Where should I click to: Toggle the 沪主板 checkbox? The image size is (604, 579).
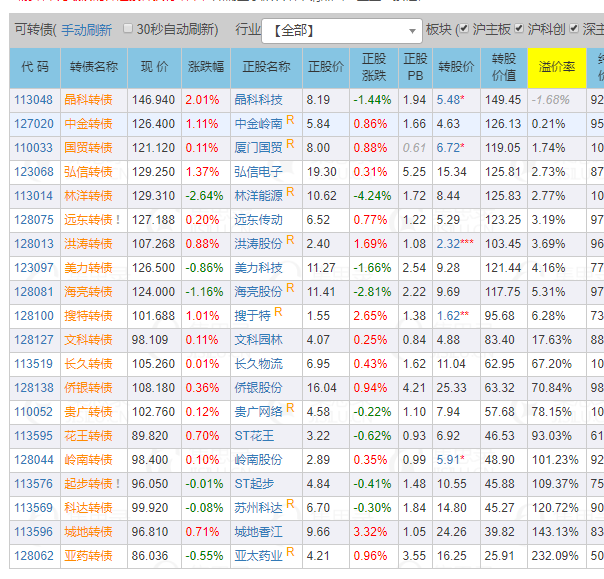click(x=464, y=29)
